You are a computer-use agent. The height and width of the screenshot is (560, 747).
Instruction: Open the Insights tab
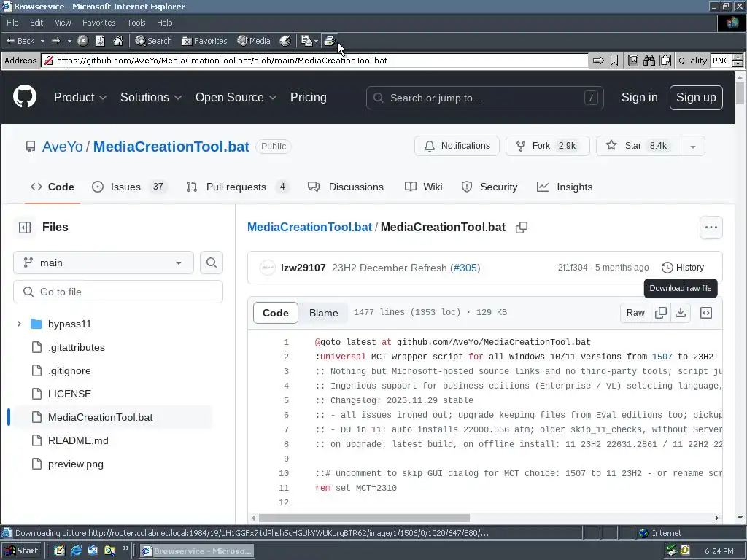[565, 187]
